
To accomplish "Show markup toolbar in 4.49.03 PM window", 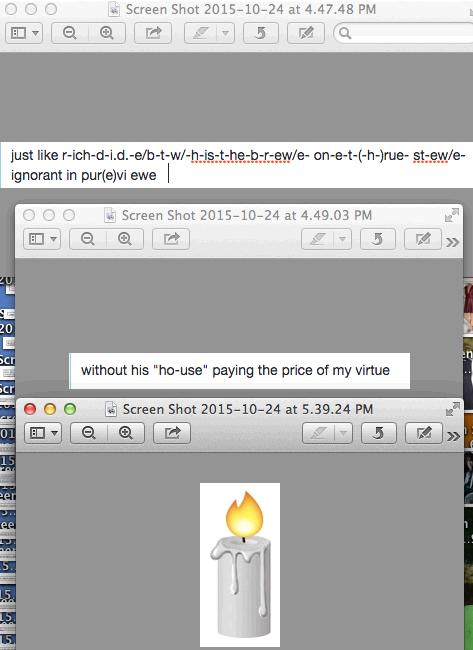I will pyautogui.click(x=423, y=239).
